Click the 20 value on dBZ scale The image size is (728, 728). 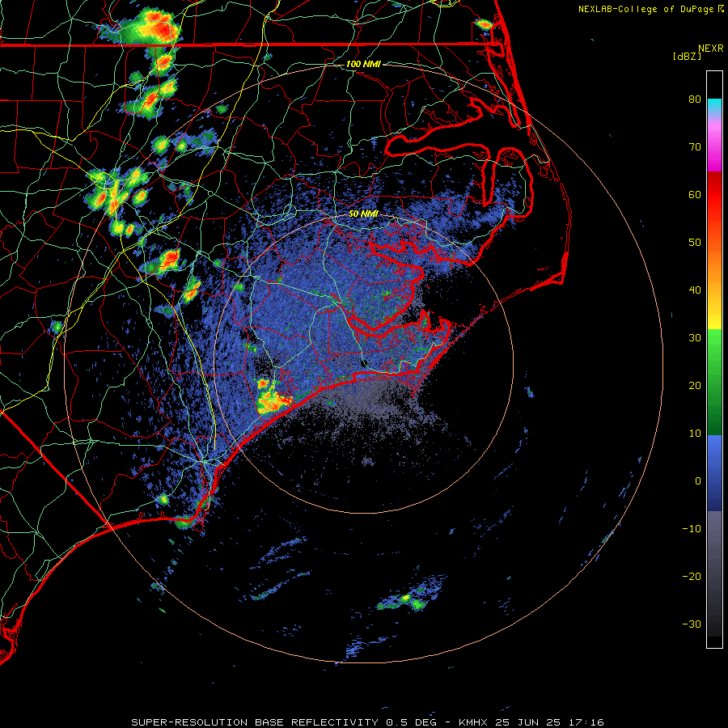click(x=695, y=386)
